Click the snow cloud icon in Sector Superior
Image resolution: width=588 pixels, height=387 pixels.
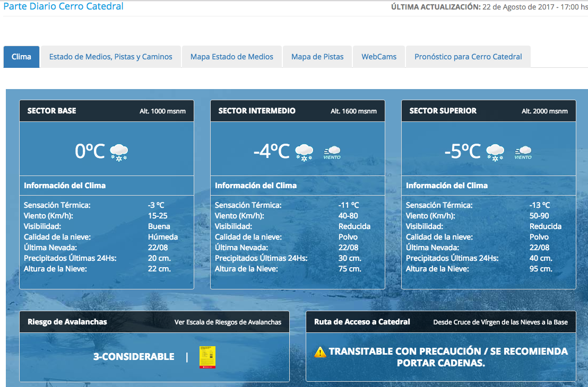click(495, 153)
